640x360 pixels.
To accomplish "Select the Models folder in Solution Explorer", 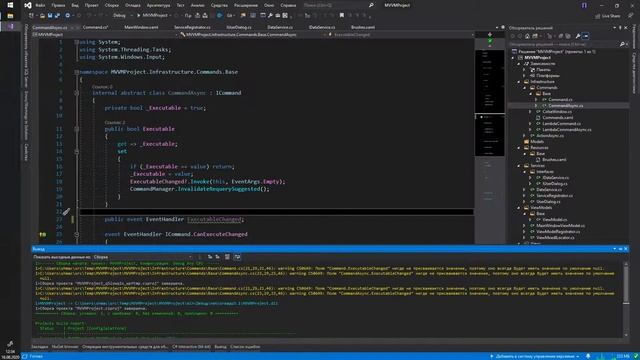I will pyautogui.click(x=537, y=142).
